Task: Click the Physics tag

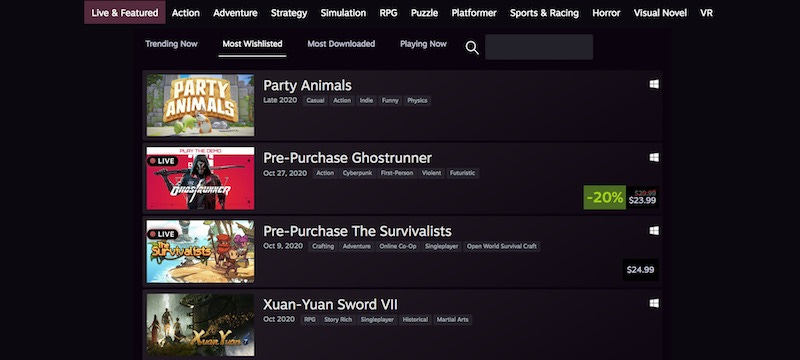Action: (x=417, y=100)
